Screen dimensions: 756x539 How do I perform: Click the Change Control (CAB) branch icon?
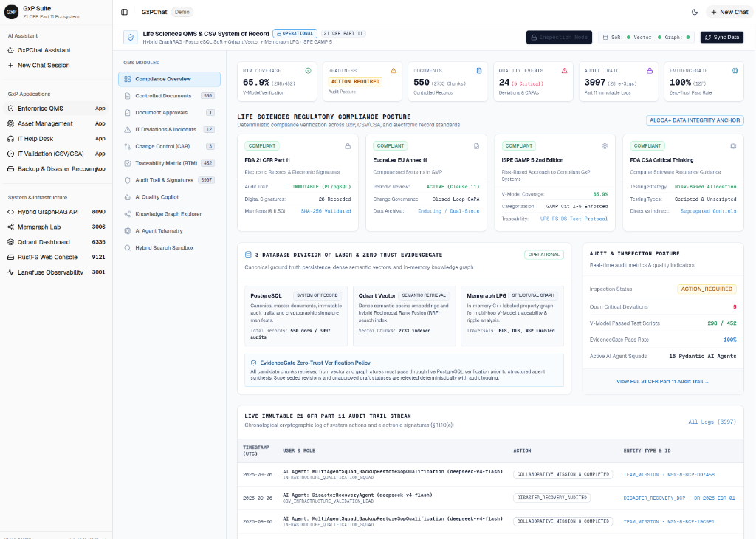click(x=127, y=146)
